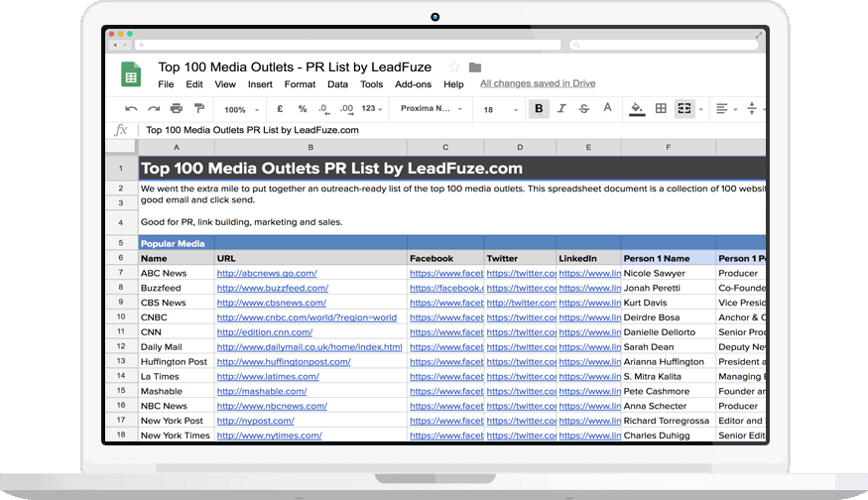Open the Proxima Nova font dropdown
Image resolution: width=868 pixels, height=500 pixels.
(431, 108)
